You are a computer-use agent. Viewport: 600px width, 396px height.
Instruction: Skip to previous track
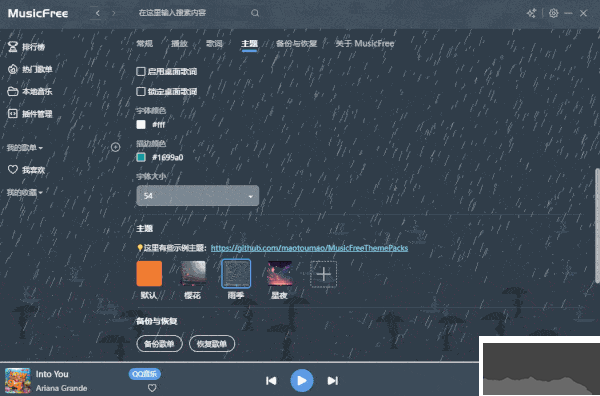pos(271,381)
